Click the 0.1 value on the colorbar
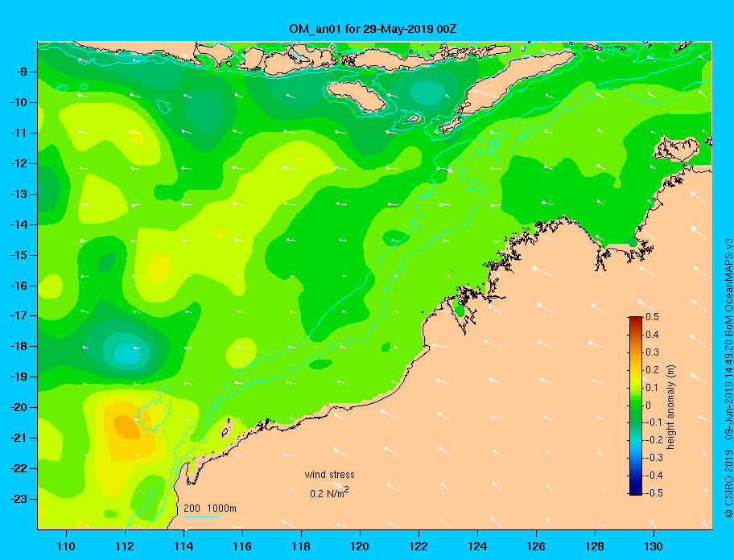The height and width of the screenshot is (560, 734). (x=652, y=387)
